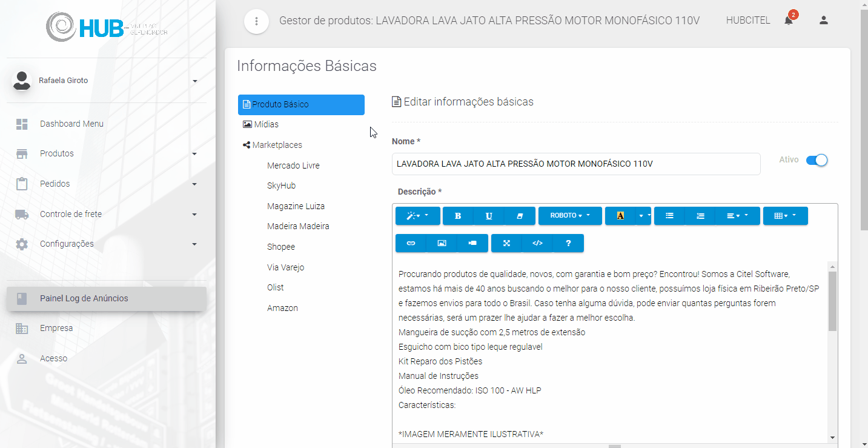Click the Empresa building icon

click(22, 329)
